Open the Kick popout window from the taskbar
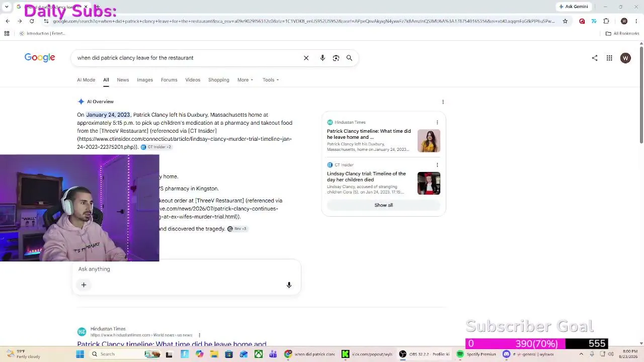 point(367,354)
